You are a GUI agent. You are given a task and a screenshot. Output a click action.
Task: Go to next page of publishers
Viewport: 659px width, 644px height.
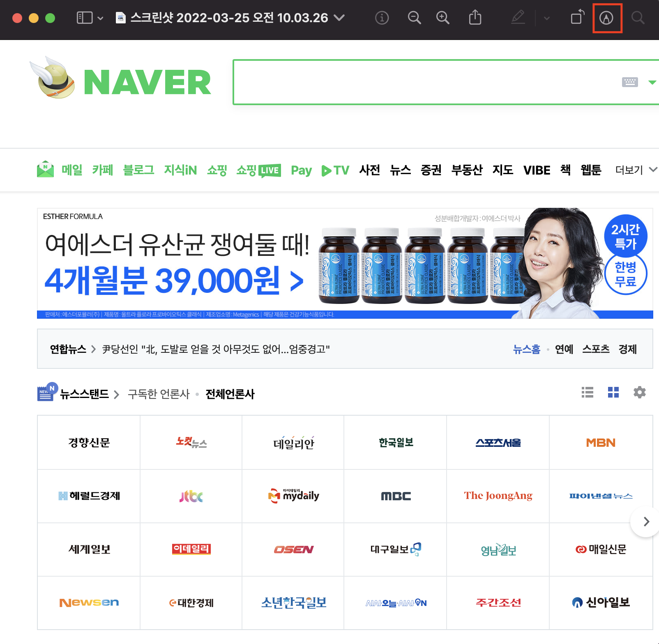(645, 522)
